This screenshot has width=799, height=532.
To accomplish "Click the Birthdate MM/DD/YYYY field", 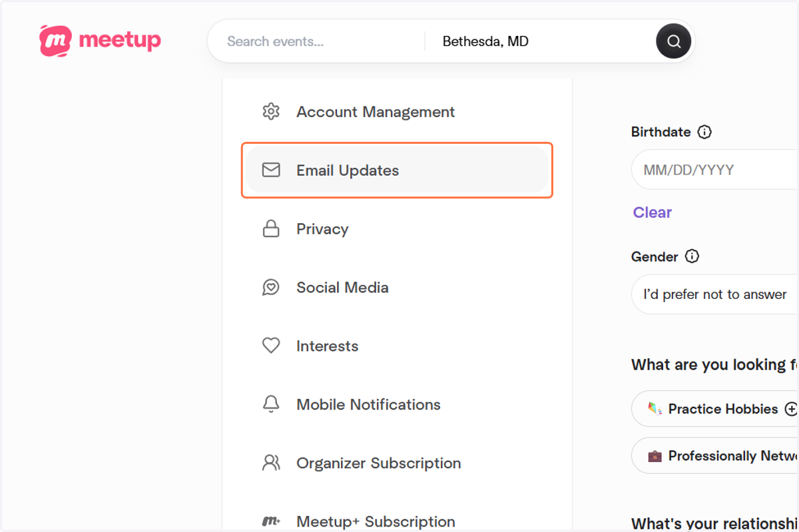I will pyautogui.click(x=715, y=170).
